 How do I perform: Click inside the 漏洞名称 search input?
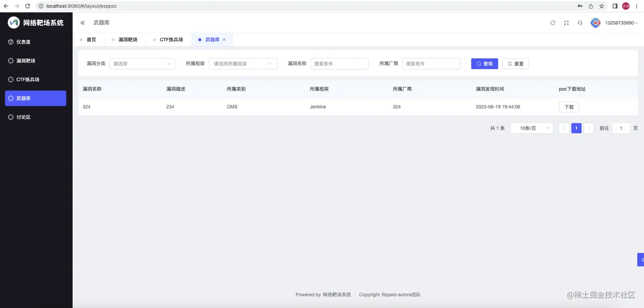pyautogui.click(x=339, y=63)
